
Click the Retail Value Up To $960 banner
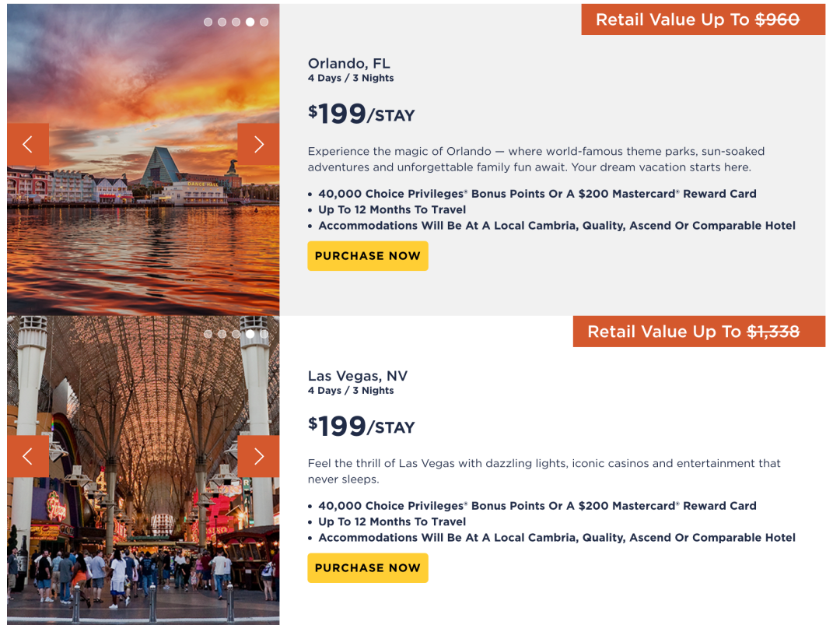click(703, 19)
